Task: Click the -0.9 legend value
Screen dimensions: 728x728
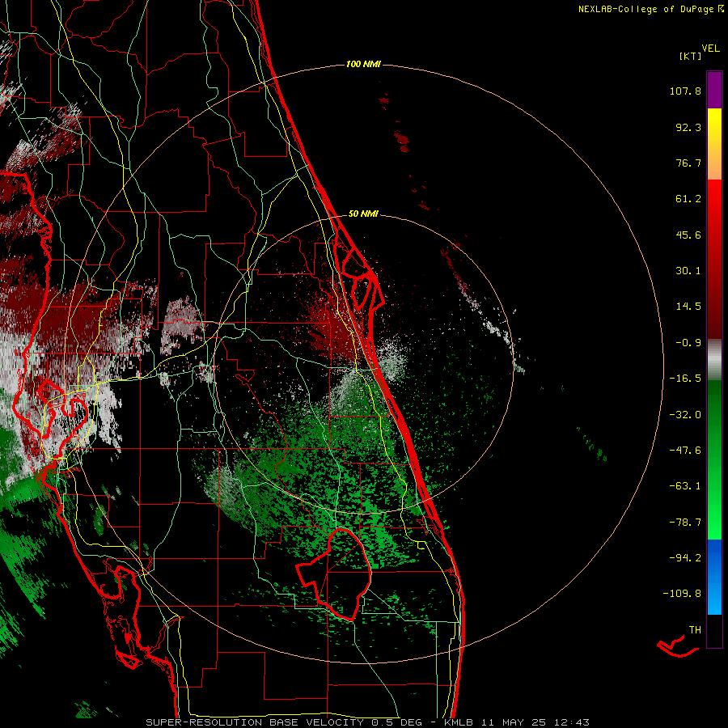Action: point(688,343)
